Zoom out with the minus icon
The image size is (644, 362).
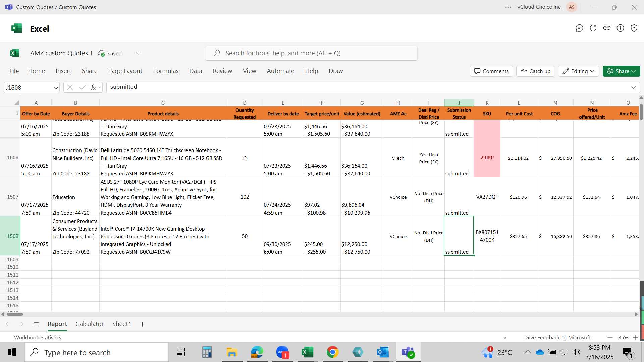click(x=610, y=337)
